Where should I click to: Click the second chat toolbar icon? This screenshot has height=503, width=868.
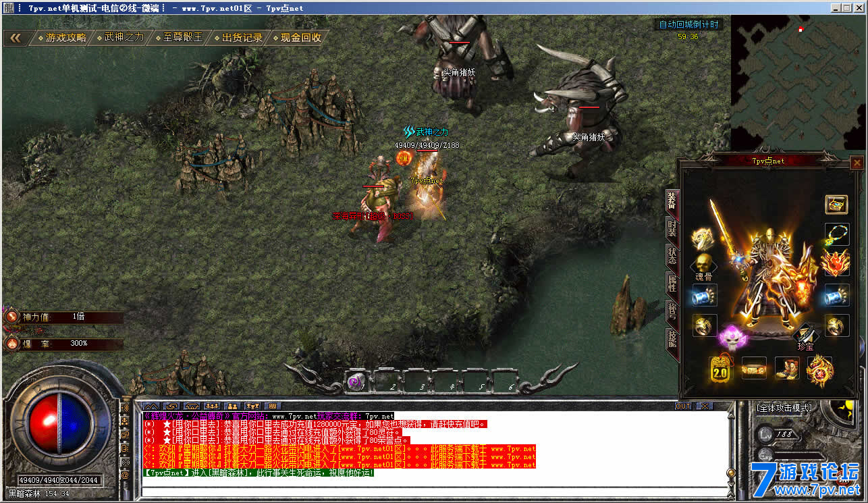click(172, 406)
